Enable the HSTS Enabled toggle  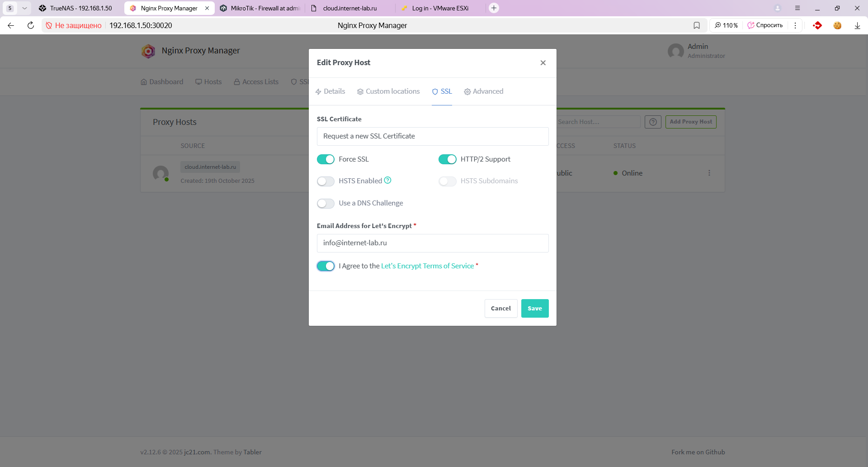point(325,181)
